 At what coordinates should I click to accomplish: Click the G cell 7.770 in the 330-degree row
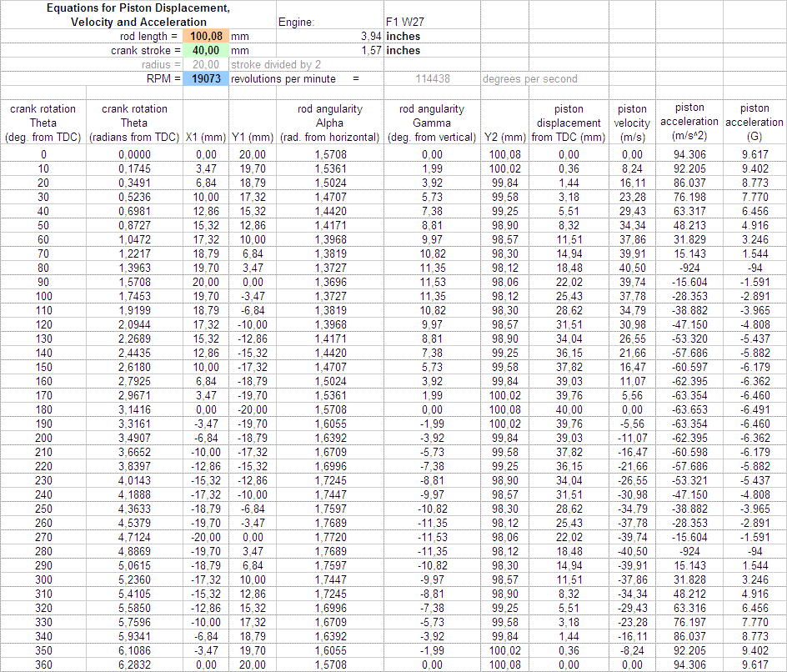coord(754,622)
